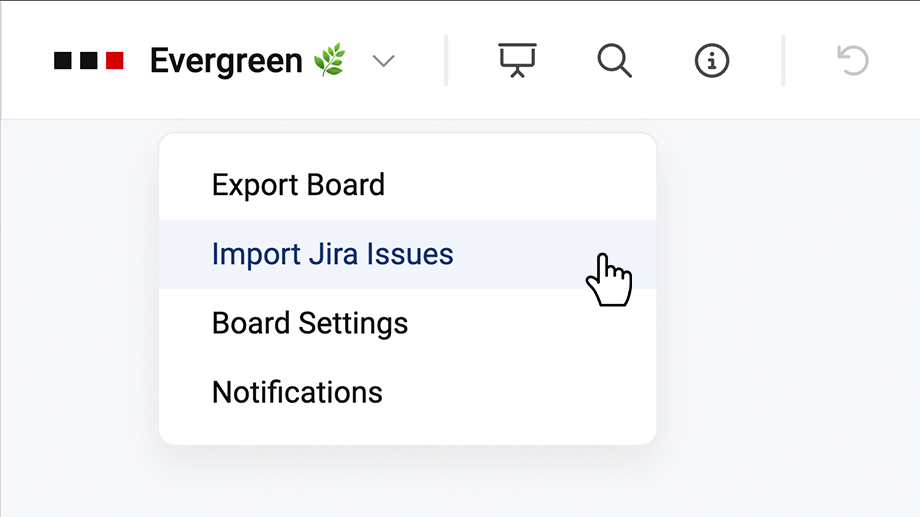
Task: Open the Notifications menu entry
Action: [x=297, y=392]
